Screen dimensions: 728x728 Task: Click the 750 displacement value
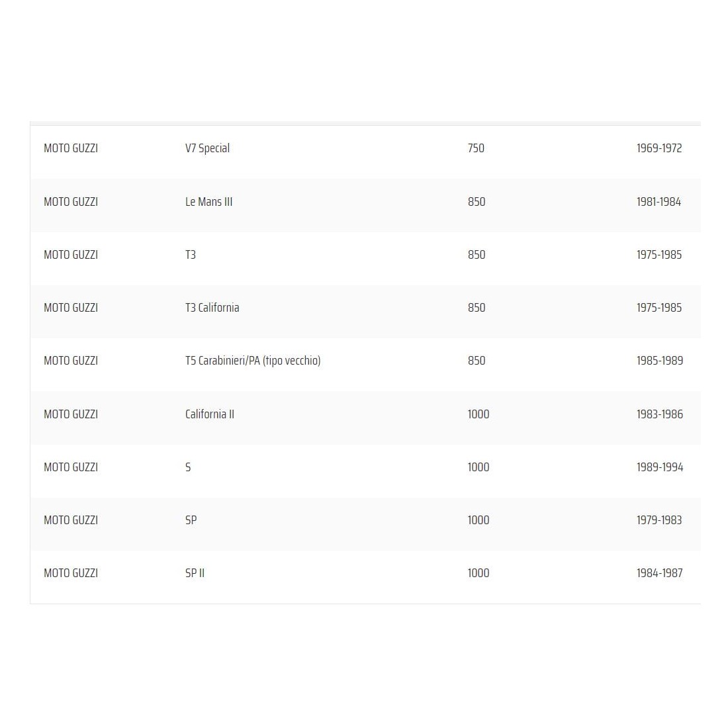pos(476,148)
